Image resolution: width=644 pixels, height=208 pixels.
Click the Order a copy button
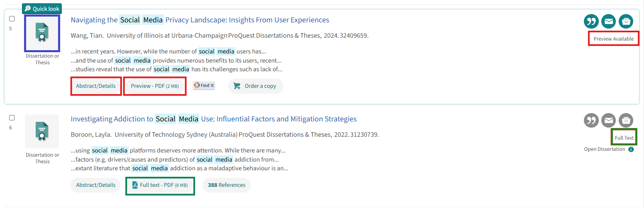tap(255, 86)
